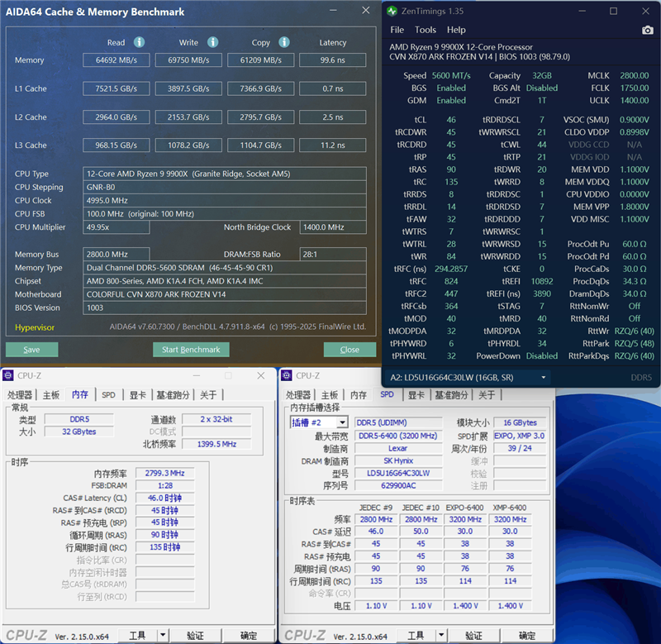Open the Tools menu in ZenTimings
This screenshot has width=661, height=644.
[x=426, y=30]
